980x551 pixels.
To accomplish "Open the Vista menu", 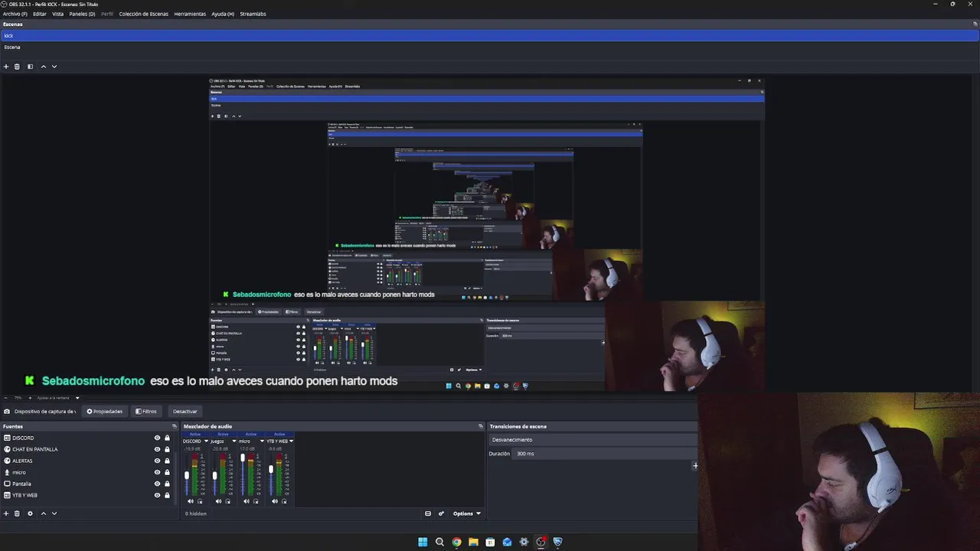I will pos(57,14).
